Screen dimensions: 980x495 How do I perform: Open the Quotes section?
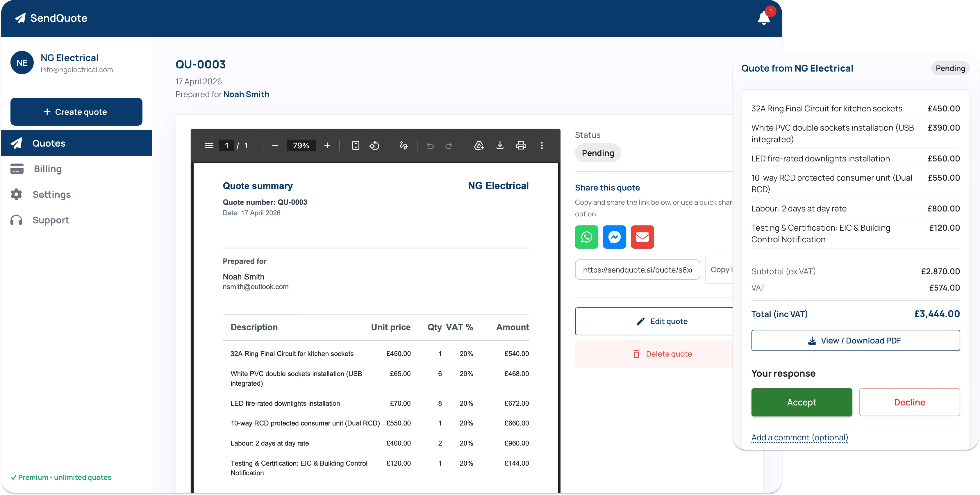(x=76, y=143)
